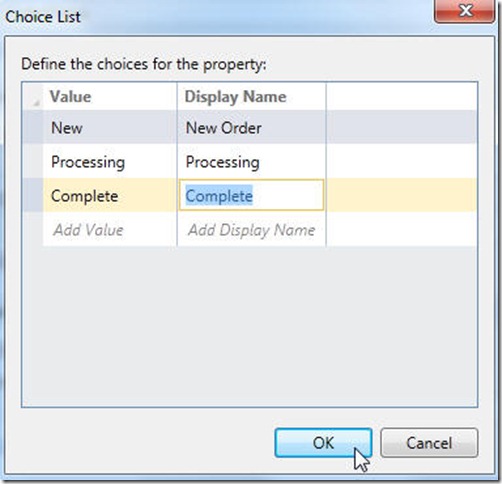Screen dimensions: 502x484
Task: Select the row header beside 'Complete'
Action: 33,195
